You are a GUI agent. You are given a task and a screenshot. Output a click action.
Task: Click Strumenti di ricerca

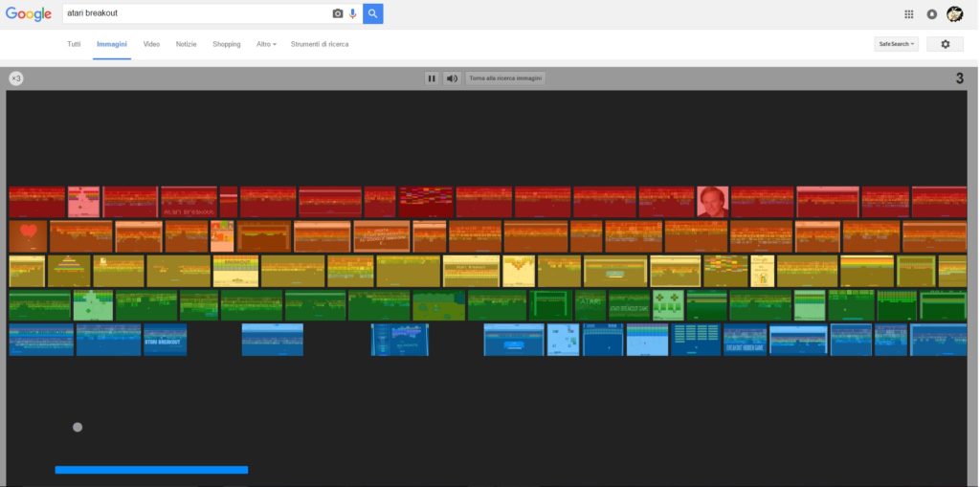coord(319,44)
